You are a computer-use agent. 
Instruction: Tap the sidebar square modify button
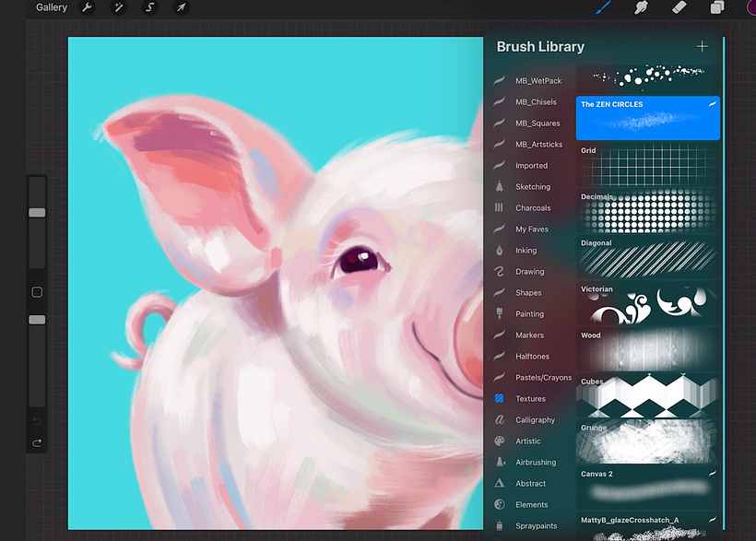37,292
